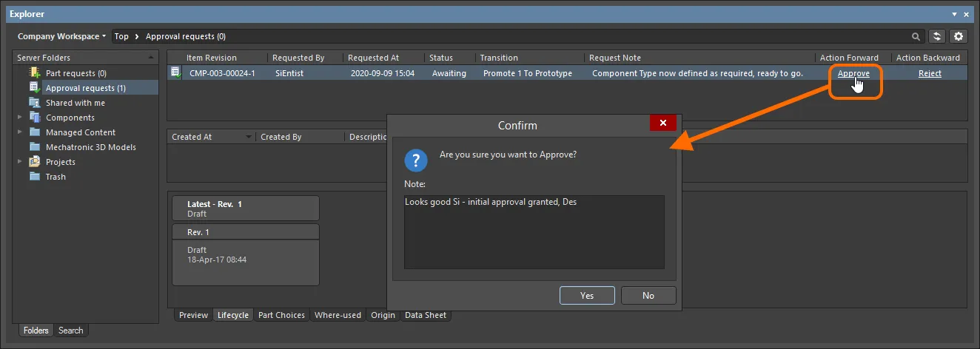Click the Approval requests folder icon
Screen dimensions: 980x349
click(x=35, y=87)
